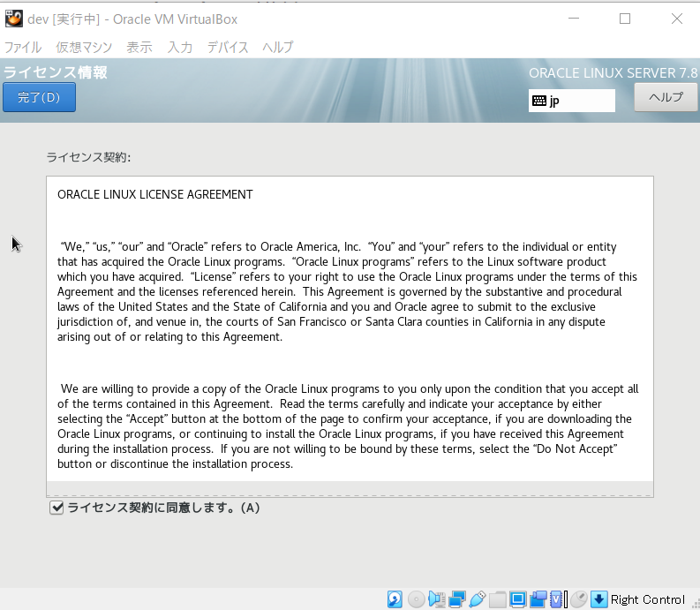Click the installer ヘルプ button
Image resolution: width=700 pixels, height=610 pixels.
click(x=666, y=97)
